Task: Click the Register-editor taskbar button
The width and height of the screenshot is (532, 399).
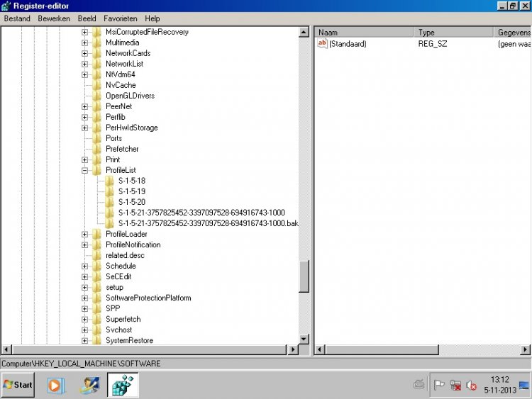Action: click(x=123, y=385)
